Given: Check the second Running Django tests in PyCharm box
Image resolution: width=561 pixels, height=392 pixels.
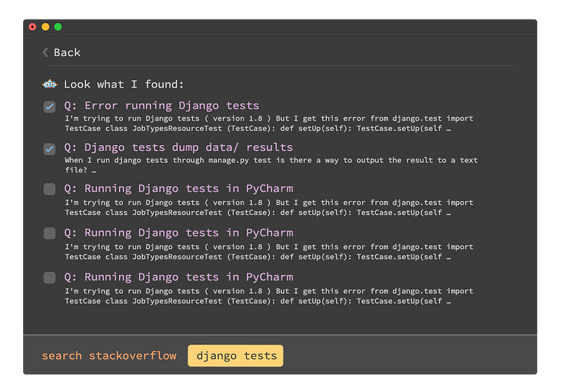Looking at the screenshot, I should click(49, 234).
